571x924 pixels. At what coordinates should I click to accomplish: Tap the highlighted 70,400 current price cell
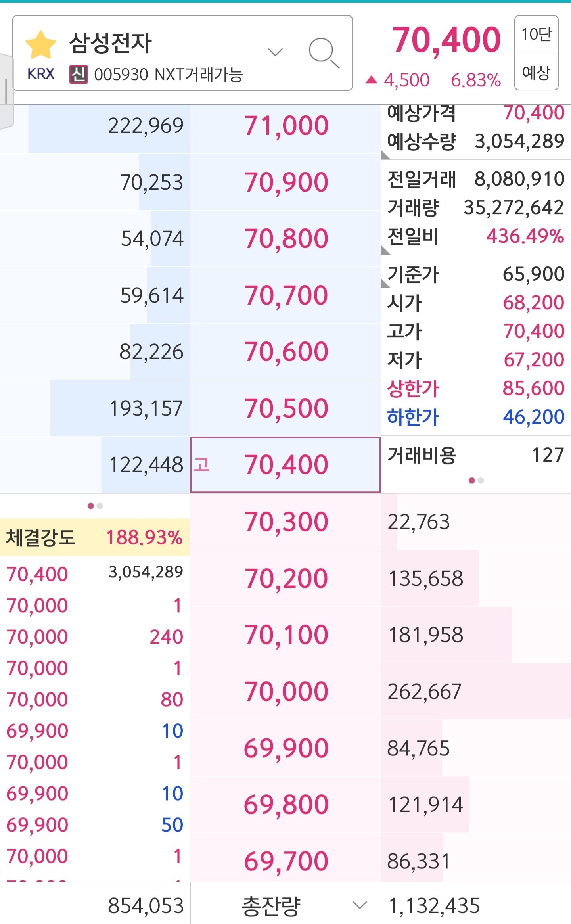pos(285,464)
